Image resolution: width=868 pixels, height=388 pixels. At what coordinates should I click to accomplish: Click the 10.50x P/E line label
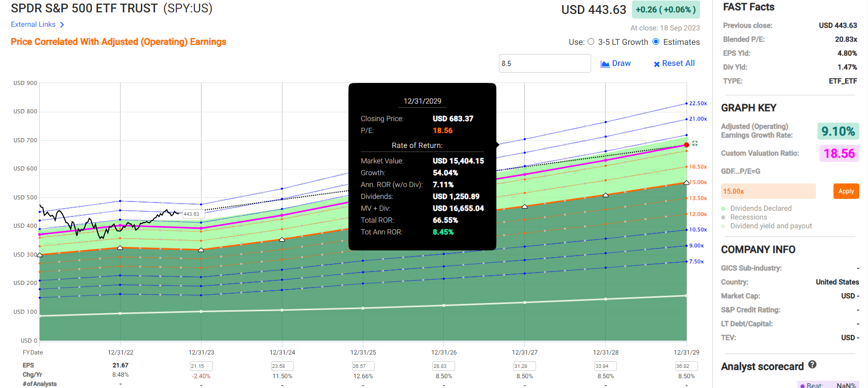click(x=698, y=230)
